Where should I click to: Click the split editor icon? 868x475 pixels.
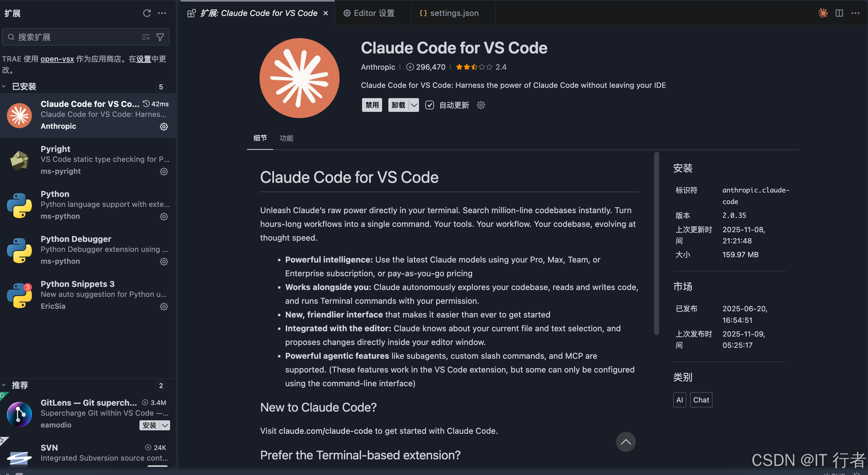click(839, 13)
